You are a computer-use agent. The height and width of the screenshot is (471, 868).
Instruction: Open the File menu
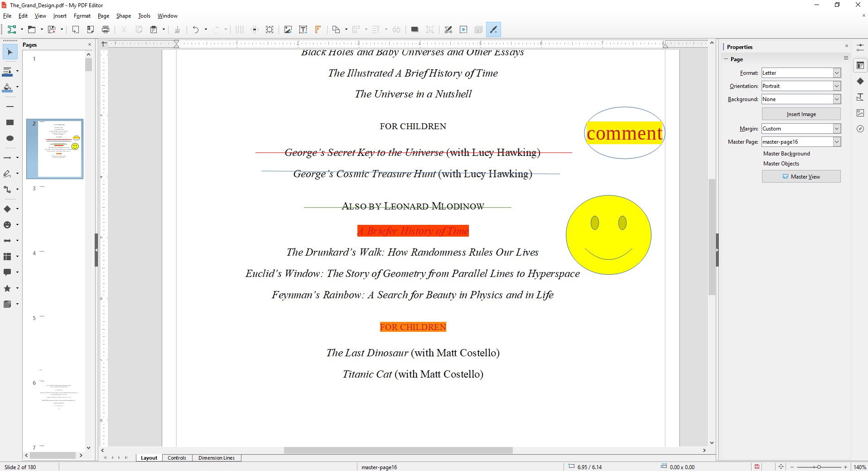[x=7, y=16]
